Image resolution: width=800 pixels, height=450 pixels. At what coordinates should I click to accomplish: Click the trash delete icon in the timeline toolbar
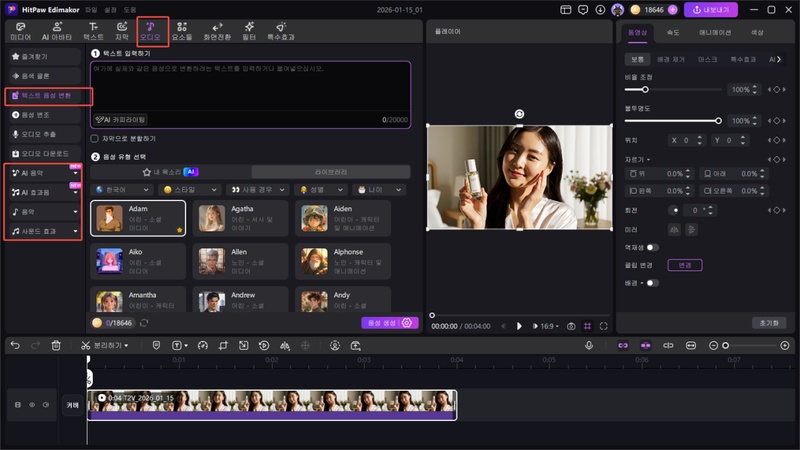coord(56,345)
